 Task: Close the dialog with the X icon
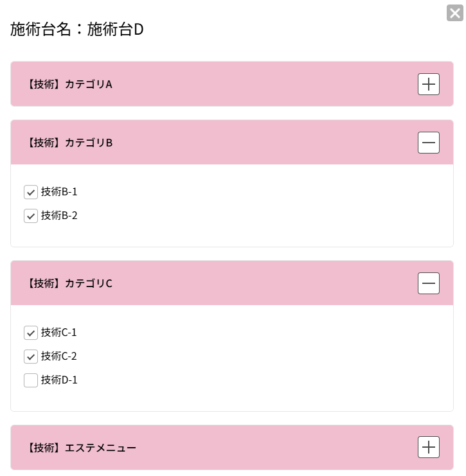455,13
